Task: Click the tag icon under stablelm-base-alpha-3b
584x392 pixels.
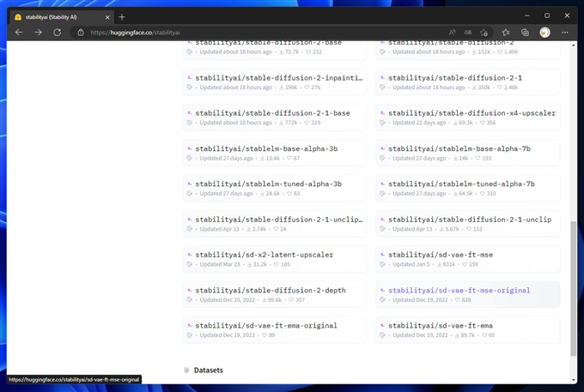Action: [189, 158]
